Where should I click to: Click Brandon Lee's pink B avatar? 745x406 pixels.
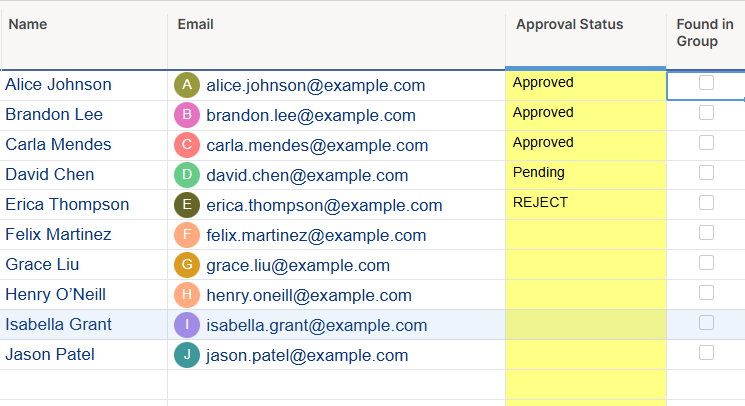coord(187,115)
